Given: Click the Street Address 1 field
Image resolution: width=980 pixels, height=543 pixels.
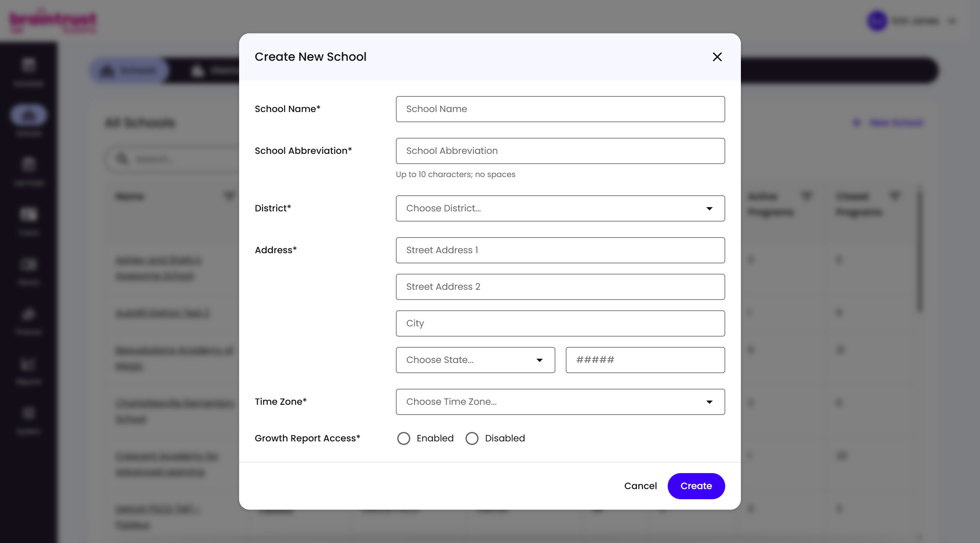Looking at the screenshot, I should (560, 250).
